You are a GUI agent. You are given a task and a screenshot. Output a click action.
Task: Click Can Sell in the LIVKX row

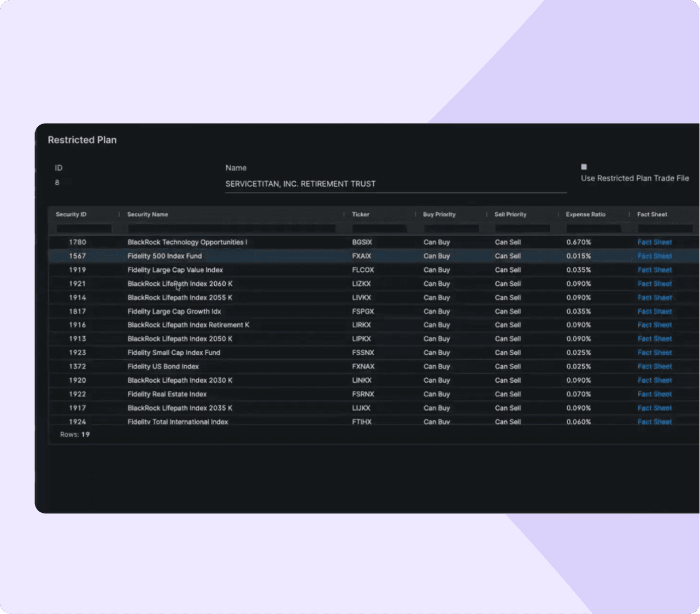click(x=508, y=297)
